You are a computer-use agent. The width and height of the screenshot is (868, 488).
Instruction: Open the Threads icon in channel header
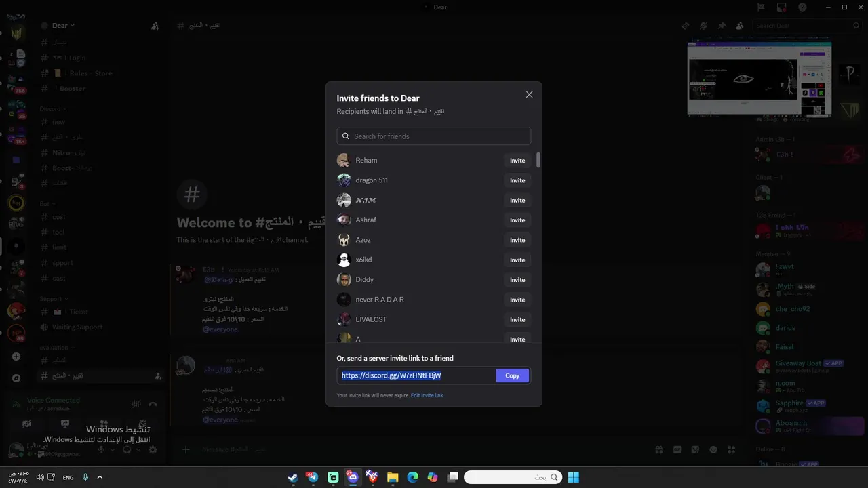click(686, 26)
